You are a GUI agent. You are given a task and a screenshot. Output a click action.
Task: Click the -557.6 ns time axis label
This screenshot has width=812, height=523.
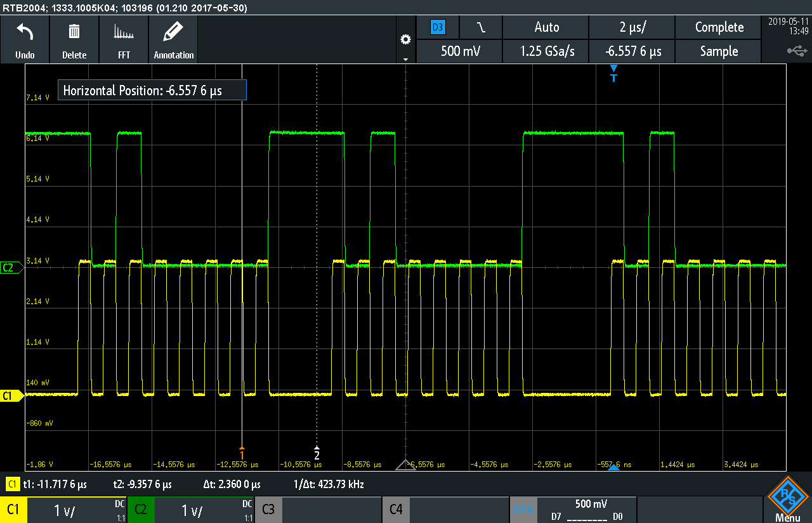(x=614, y=464)
